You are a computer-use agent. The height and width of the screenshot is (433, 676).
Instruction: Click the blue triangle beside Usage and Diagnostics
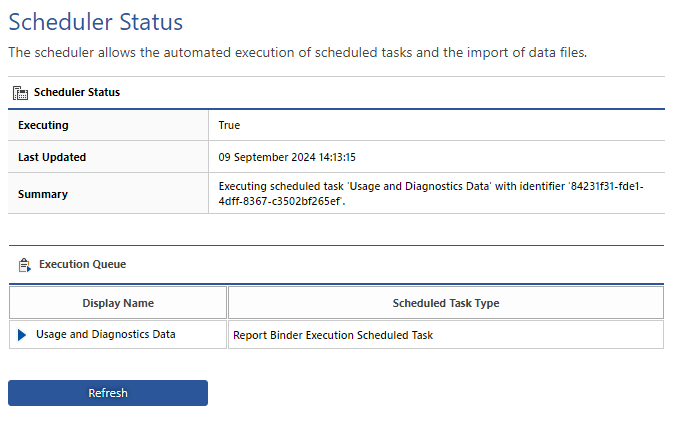[22, 335]
